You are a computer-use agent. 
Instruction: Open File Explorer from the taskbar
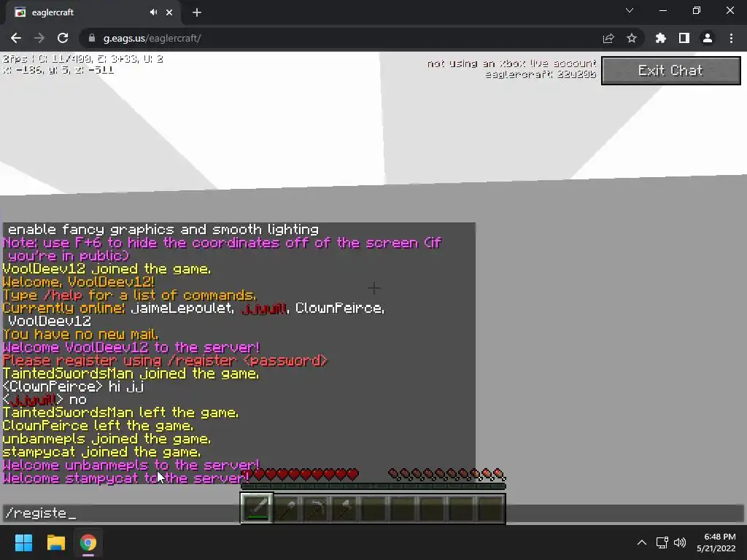pos(55,542)
